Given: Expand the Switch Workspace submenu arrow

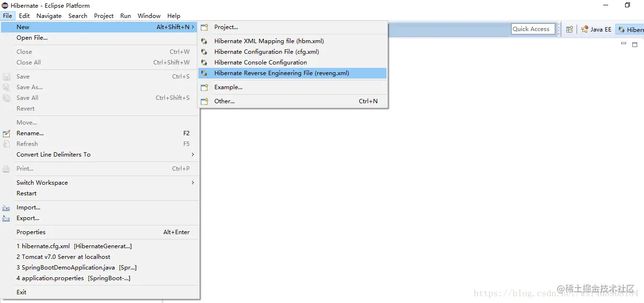Looking at the screenshot, I should (x=193, y=182).
